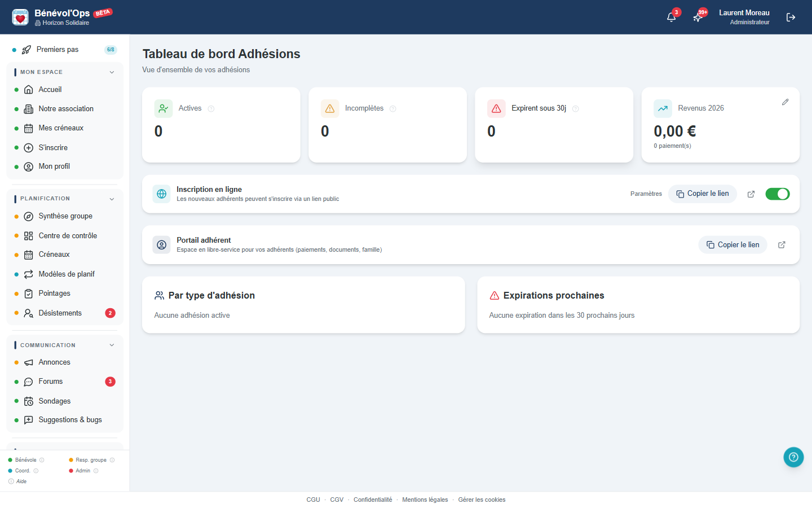812x508 pixels.
Task: Disable the Inscription en ligne toggle
Action: (778, 194)
